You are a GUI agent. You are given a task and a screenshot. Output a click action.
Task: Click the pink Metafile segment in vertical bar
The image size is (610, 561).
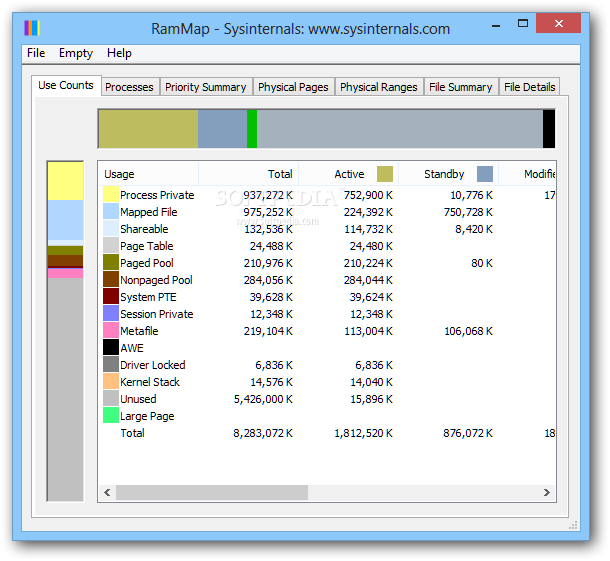point(65,273)
